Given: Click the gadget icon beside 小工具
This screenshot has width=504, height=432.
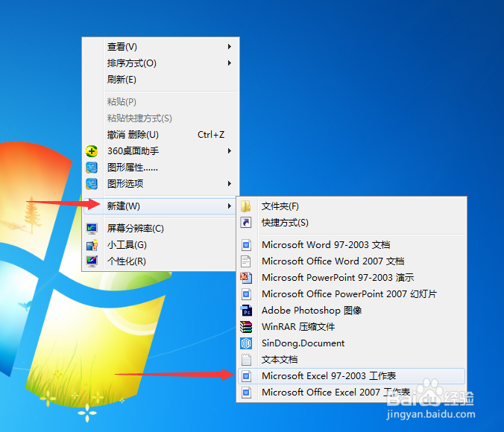Looking at the screenshot, I should [92, 245].
